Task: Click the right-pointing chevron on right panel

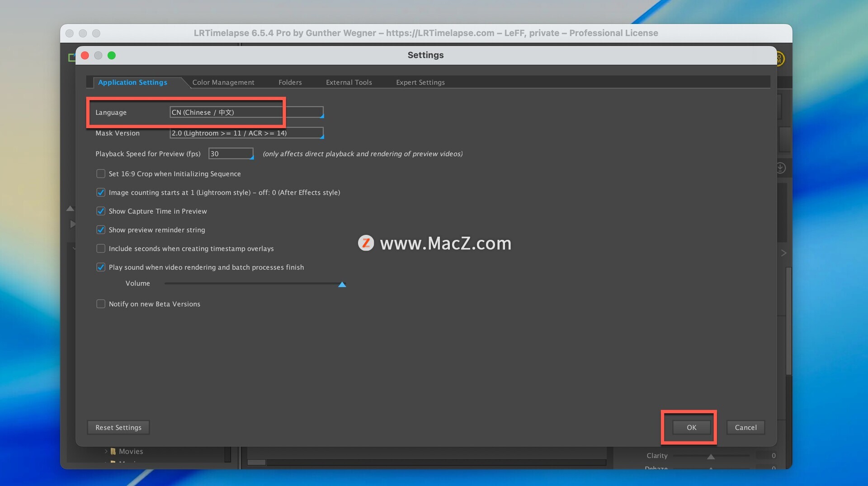Action: [x=784, y=253]
